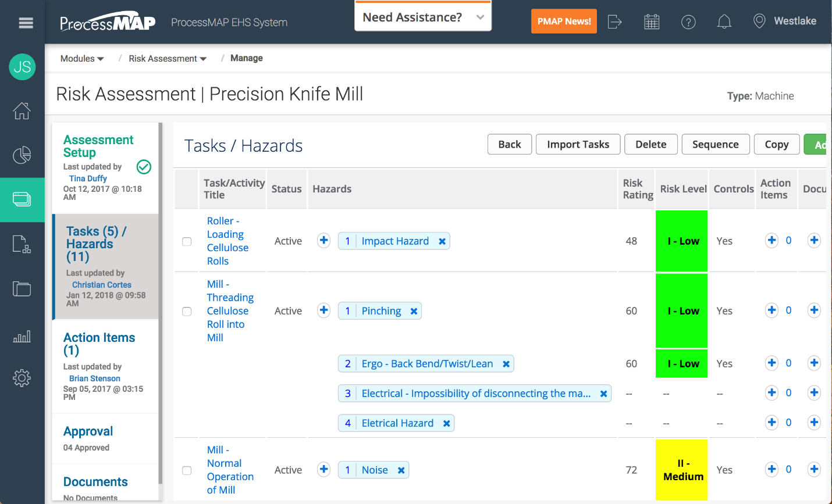
Task: Click the bar chart reports icon
Action: pos(22,337)
